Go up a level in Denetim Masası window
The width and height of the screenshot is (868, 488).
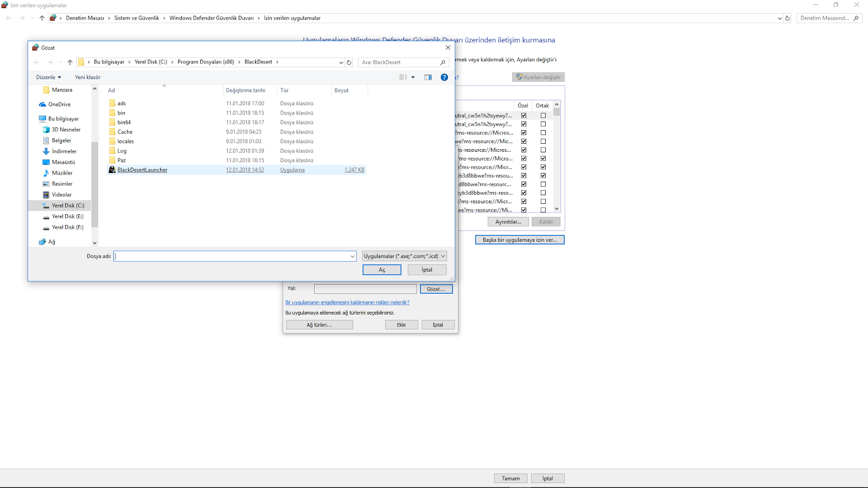(42, 18)
